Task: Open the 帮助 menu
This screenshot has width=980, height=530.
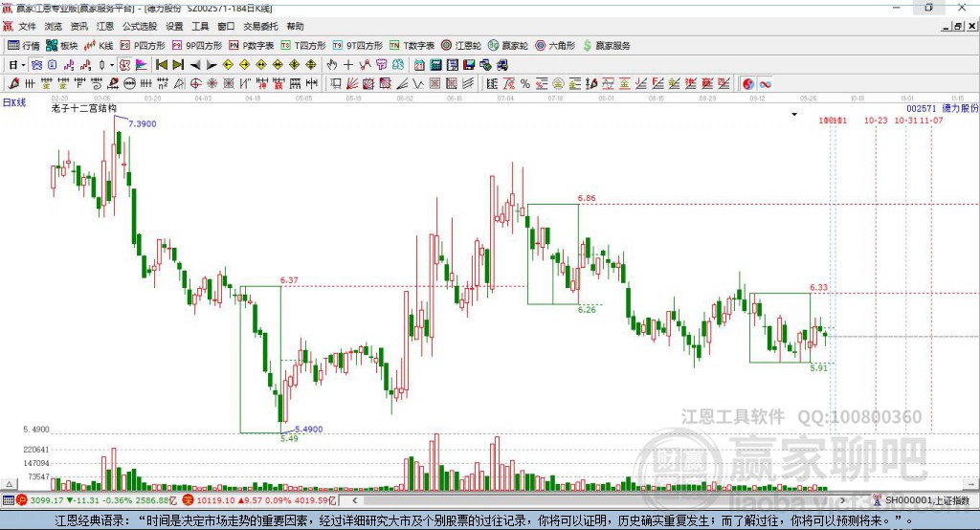Action: 295,26
